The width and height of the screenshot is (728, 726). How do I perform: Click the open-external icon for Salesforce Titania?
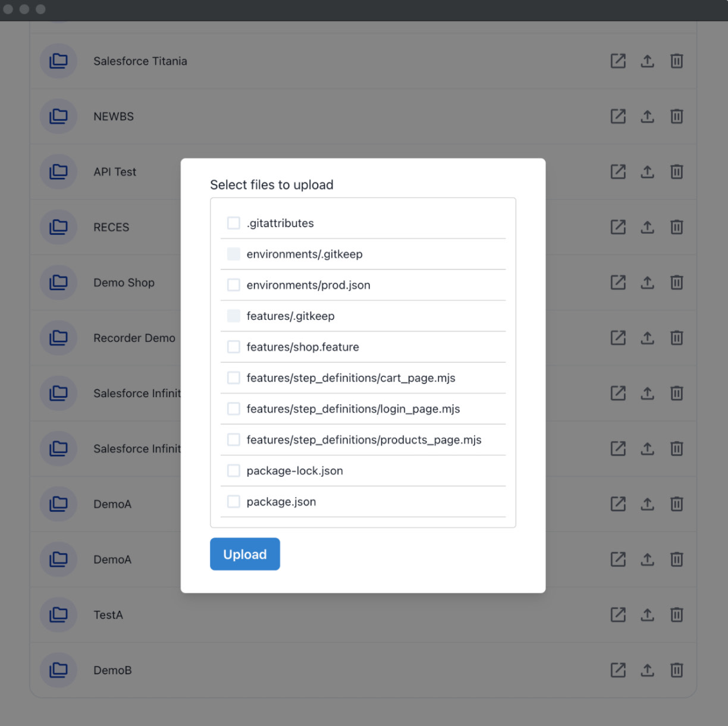click(618, 61)
